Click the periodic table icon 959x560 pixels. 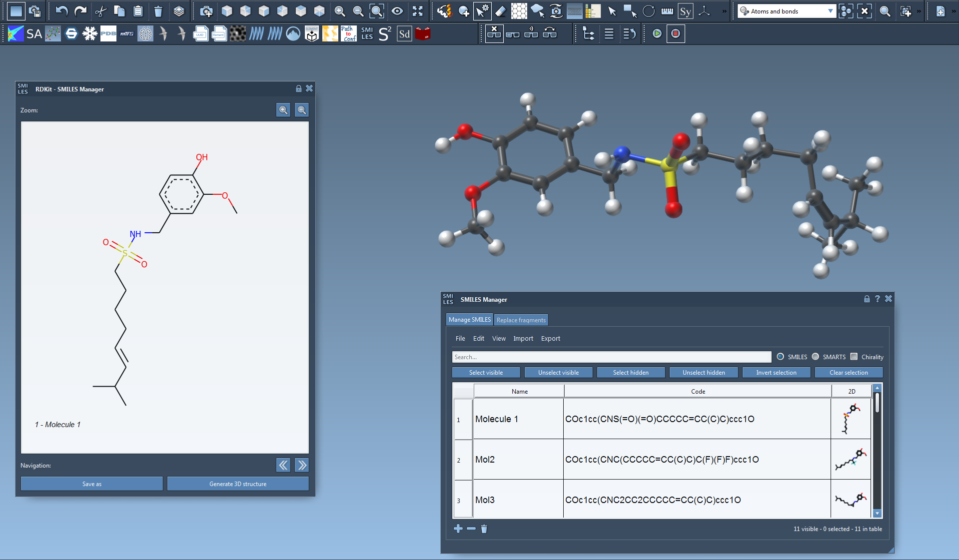(x=593, y=11)
